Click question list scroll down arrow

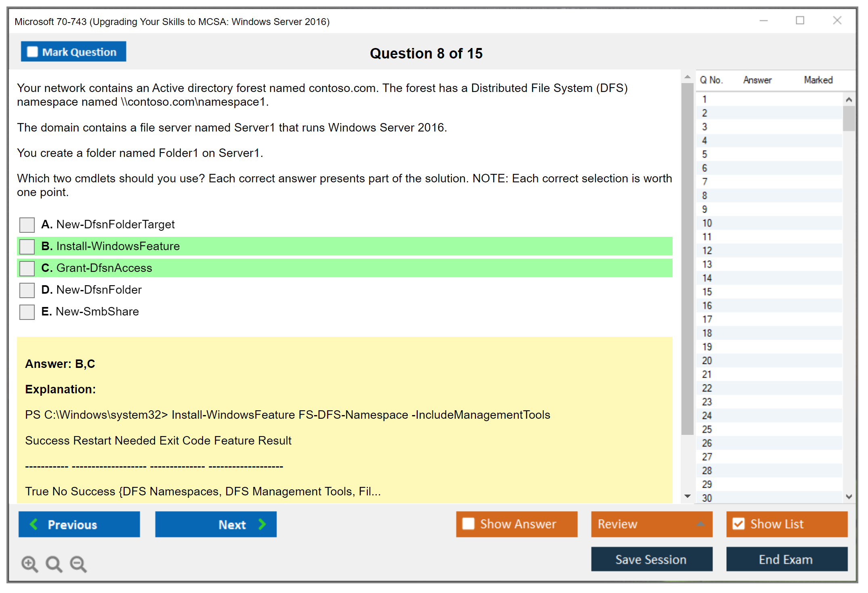tap(849, 497)
